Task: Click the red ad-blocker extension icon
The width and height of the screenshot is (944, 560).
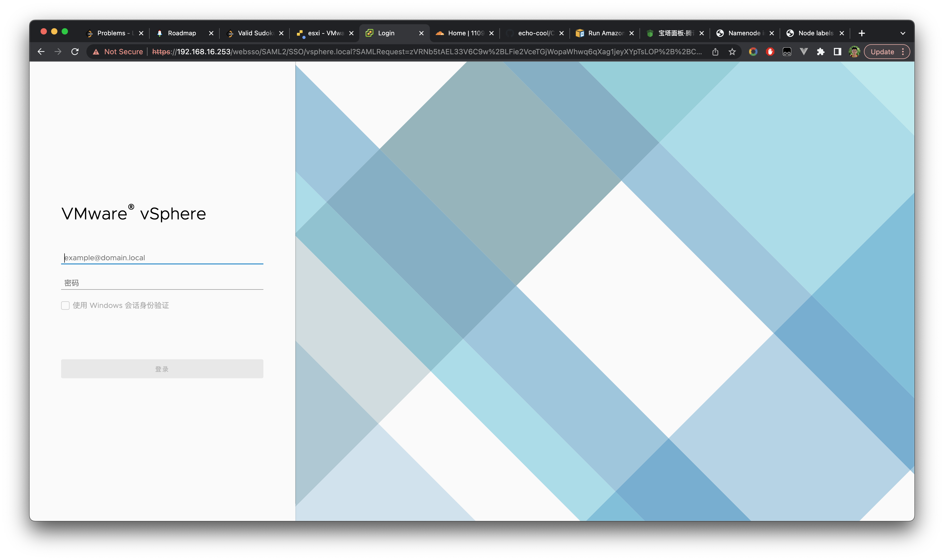Action: (x=770, y=52)
